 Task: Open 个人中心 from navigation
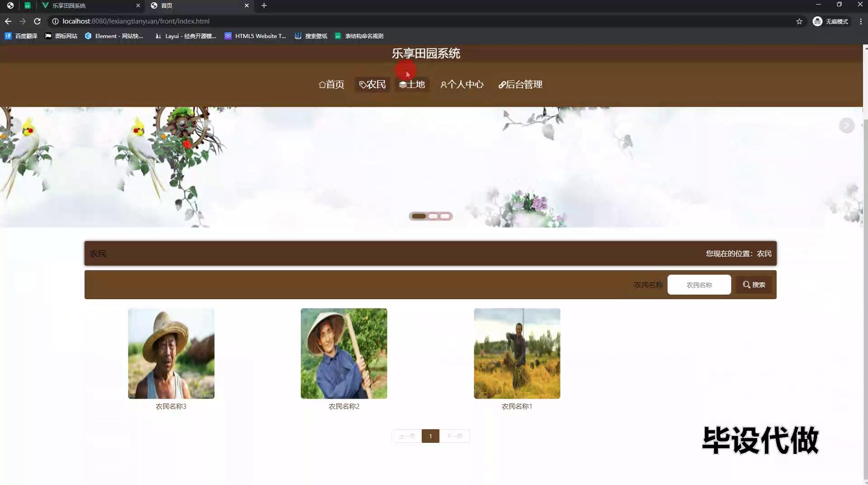click(462, 85)
